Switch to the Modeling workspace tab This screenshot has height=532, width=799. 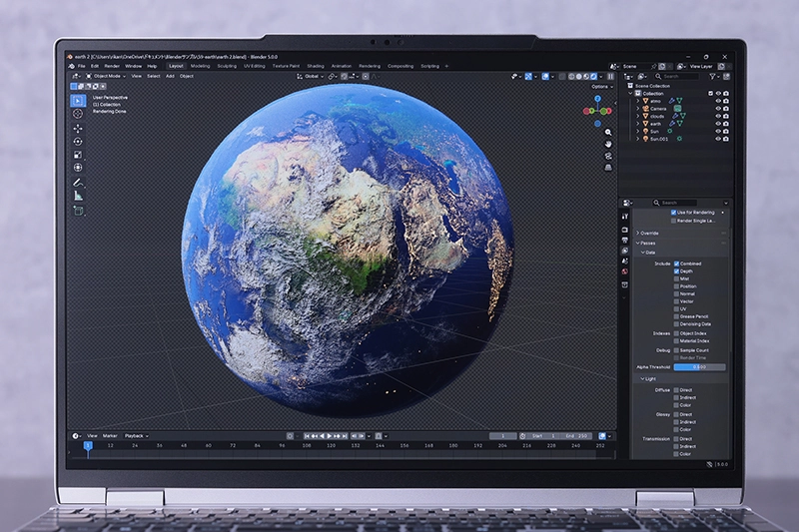click(x=201, y=66)
